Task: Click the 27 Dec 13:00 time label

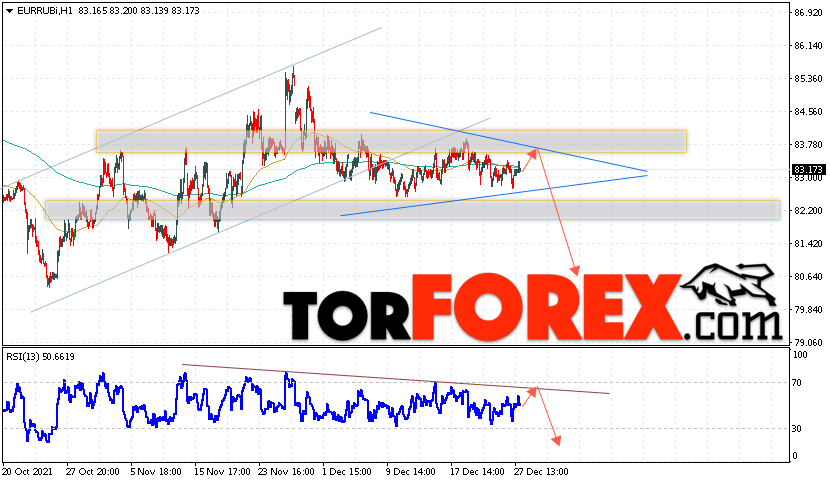Action: (x=542, y=471)
